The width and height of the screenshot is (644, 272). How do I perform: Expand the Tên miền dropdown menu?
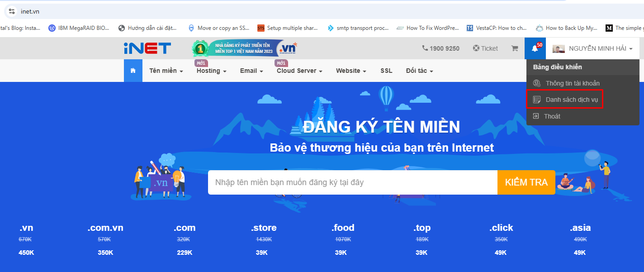[165, 71]
